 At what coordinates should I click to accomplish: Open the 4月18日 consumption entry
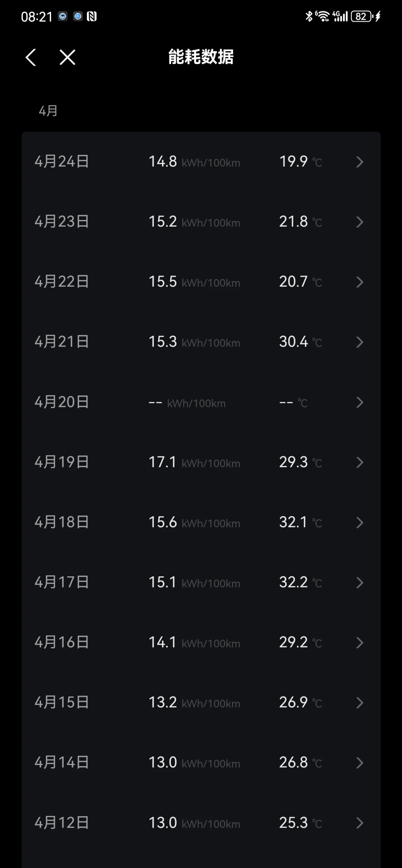pyautogui.click(x=201, y=522)
